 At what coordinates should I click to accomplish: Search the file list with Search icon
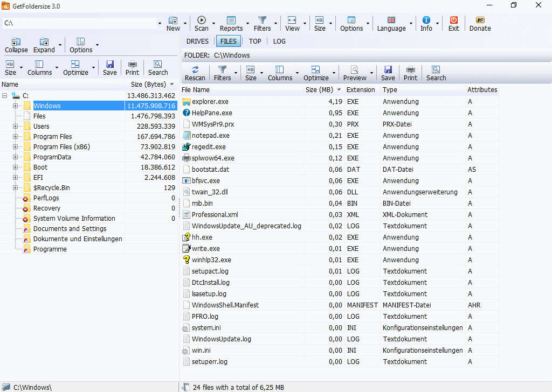coord(436,69)
